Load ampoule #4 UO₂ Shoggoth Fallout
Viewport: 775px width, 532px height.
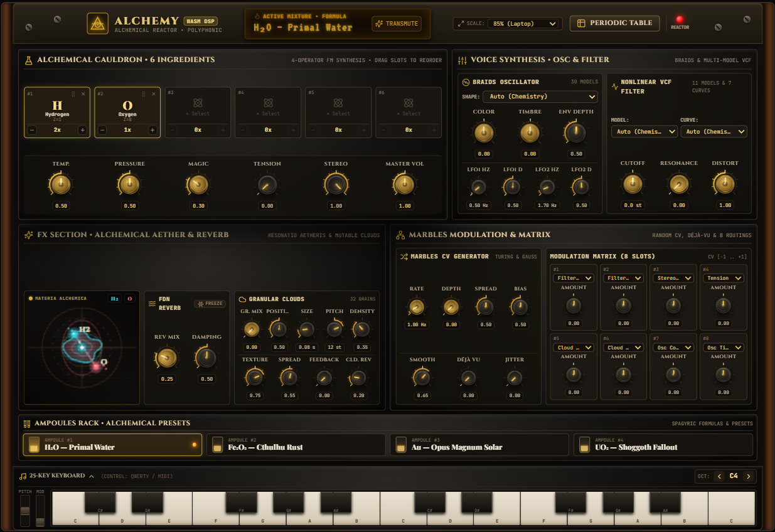663,444
